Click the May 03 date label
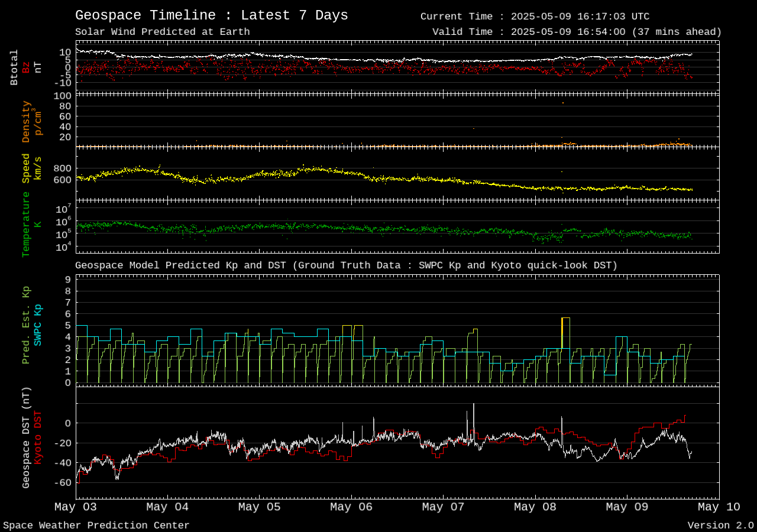Image resolution: width=757 pixels, height=532 pixels. 76,507
